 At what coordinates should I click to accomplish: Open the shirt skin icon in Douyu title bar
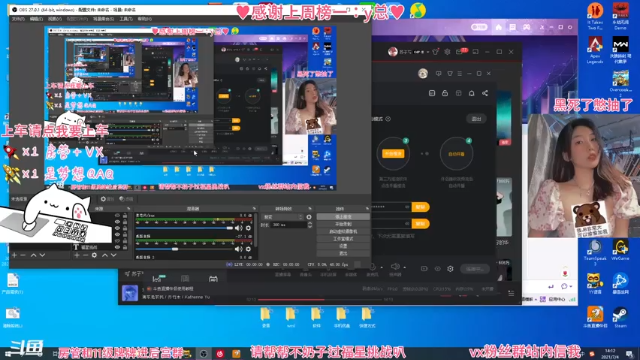point(436,52)
